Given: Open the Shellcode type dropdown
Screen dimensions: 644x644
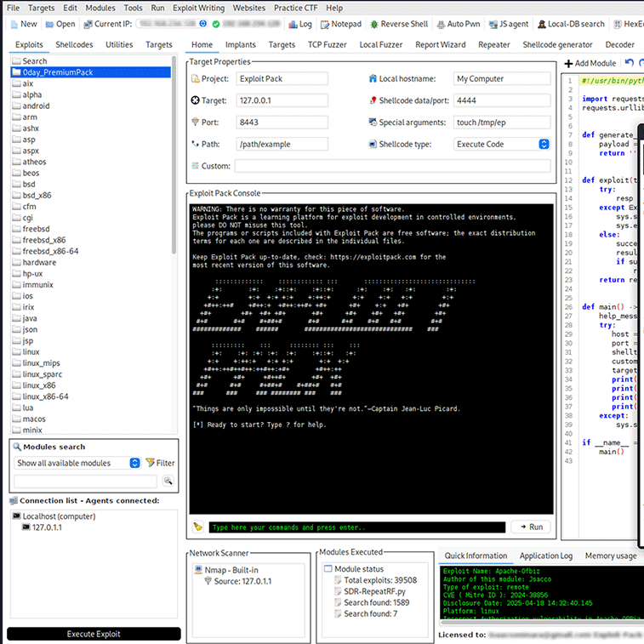Looking at the screenshot, I should (x=544, y=145).
